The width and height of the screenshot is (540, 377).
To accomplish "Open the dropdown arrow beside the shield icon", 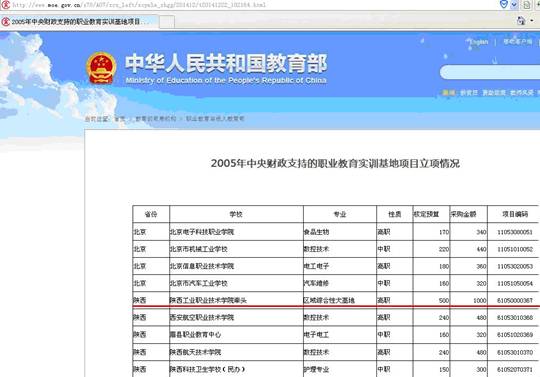I will pos(514,5).
